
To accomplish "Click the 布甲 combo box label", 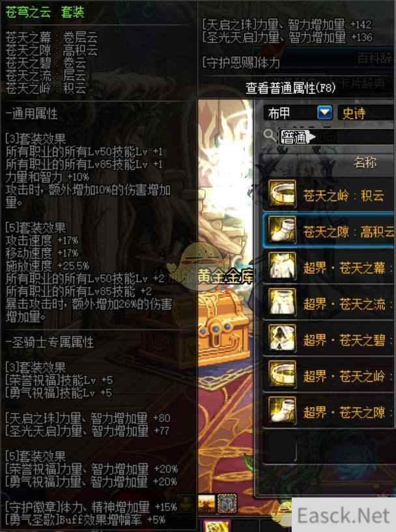I will tap(279, 113).
